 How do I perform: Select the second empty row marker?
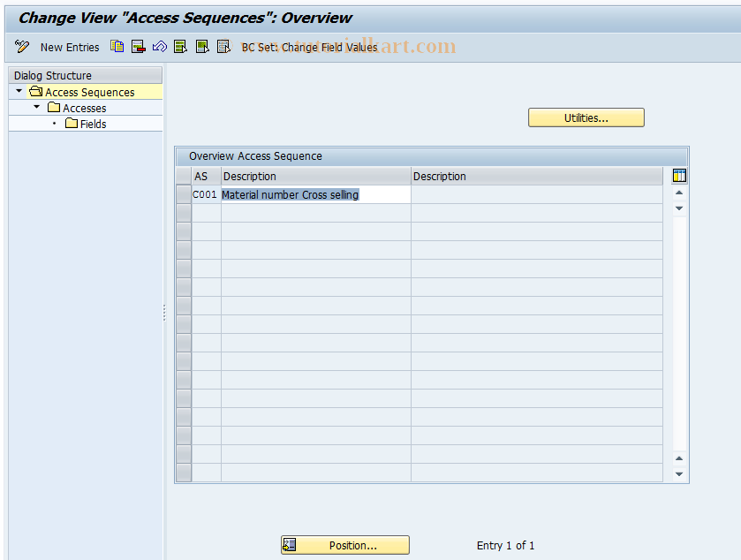coord(184,231)
